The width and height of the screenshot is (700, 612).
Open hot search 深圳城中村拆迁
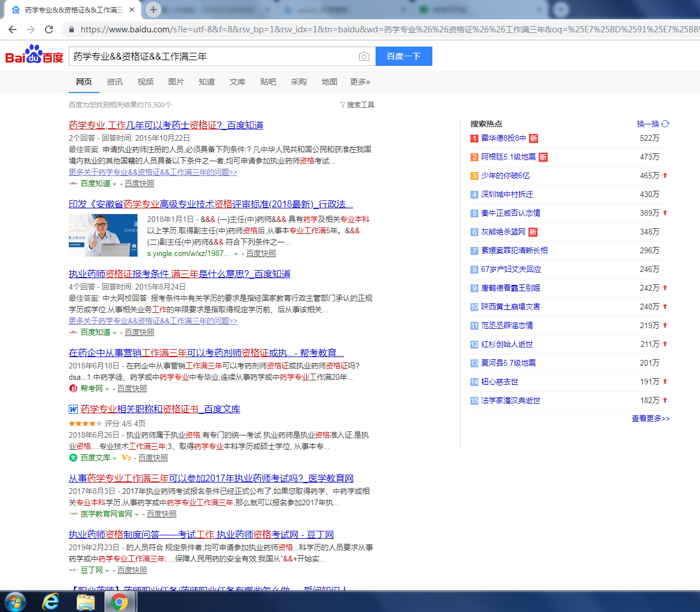(x=507, y=194)
